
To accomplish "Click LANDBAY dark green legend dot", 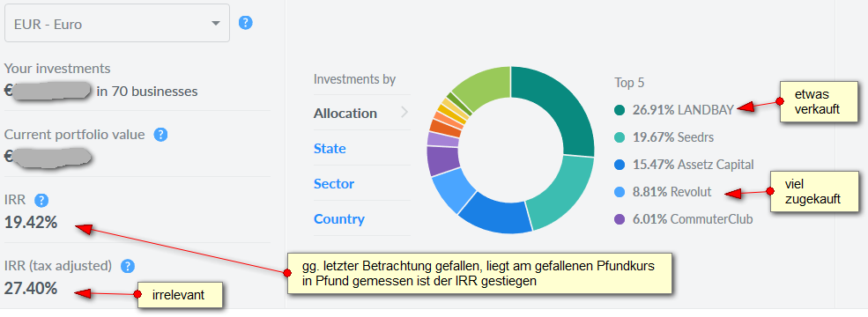I will pos(619,110).
